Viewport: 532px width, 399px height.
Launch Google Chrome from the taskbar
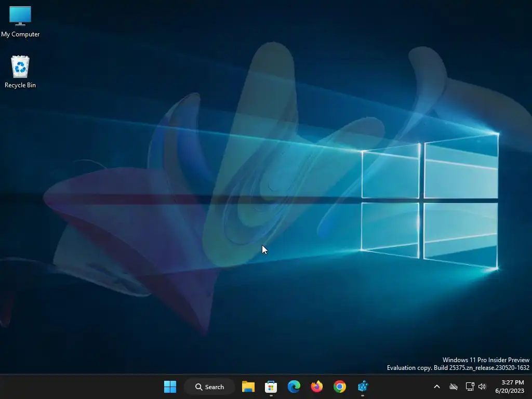coord(340,387)
